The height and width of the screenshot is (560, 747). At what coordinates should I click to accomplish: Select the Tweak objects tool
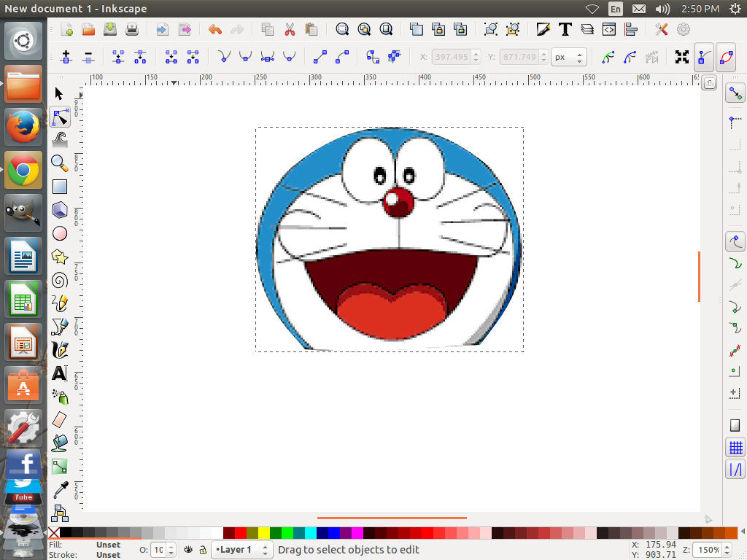60,140
